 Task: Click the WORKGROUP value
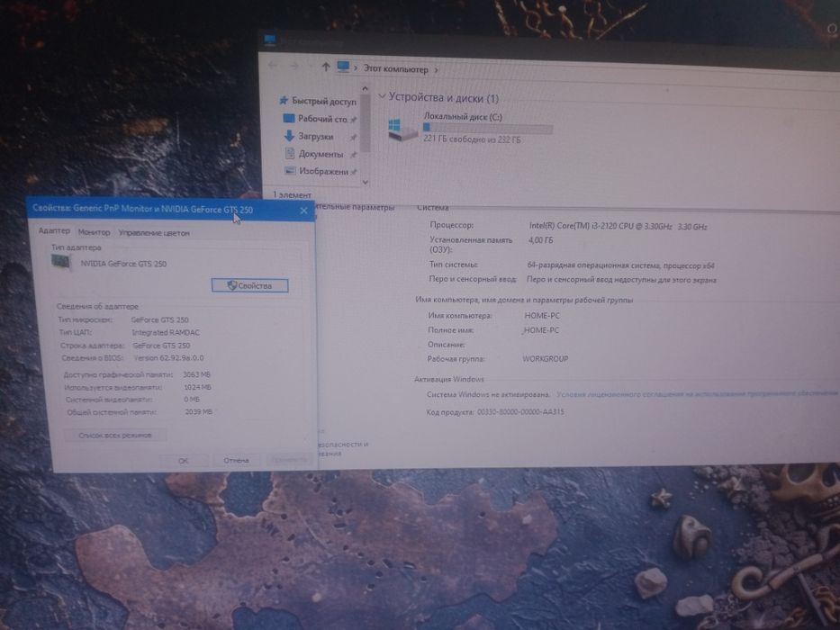point(546,359)
